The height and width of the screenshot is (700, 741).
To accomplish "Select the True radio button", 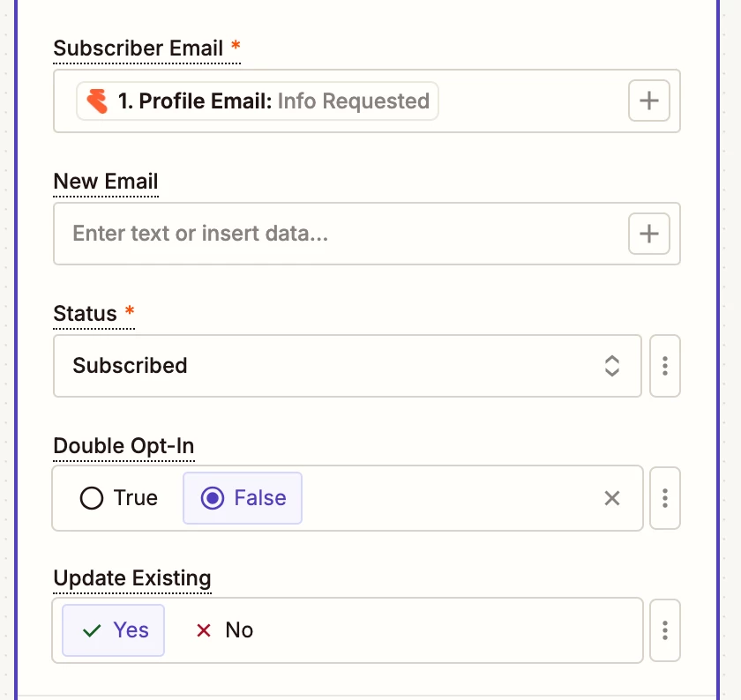I will point(92,498).
